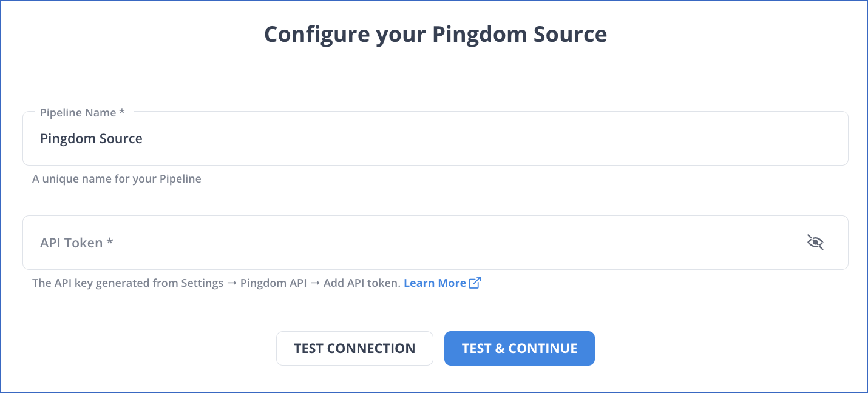Click the API key instructions text below the token field

(215, 283)
